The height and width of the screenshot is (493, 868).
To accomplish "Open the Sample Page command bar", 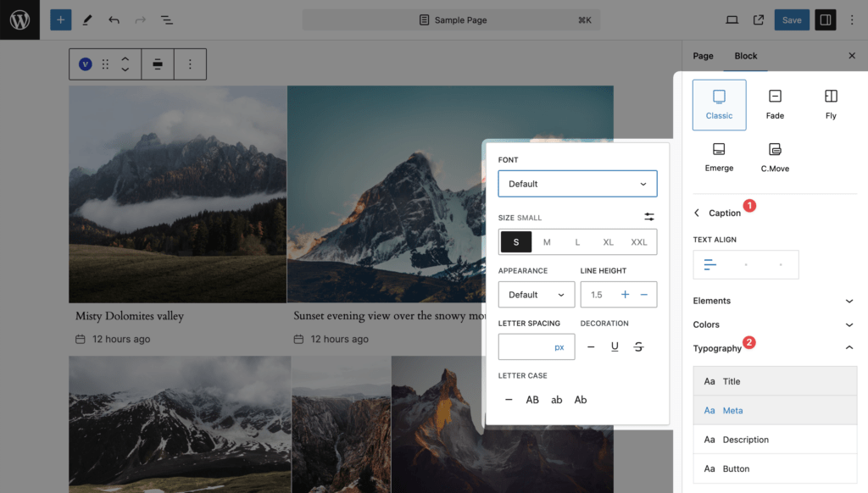I will pos(451,20).
